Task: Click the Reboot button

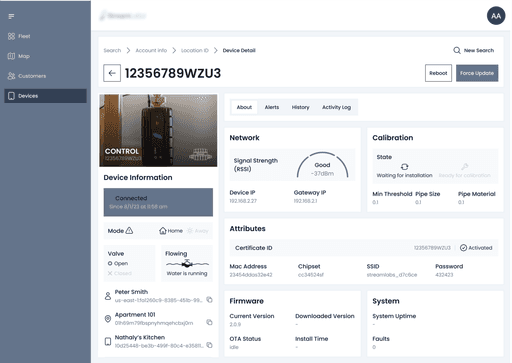Action: 438,73
